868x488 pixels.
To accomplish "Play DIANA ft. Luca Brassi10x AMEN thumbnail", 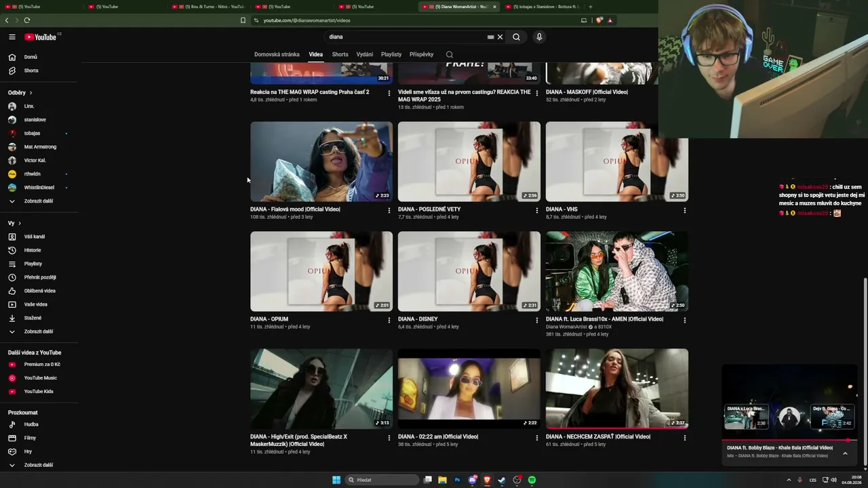I will tap(617, 271).
